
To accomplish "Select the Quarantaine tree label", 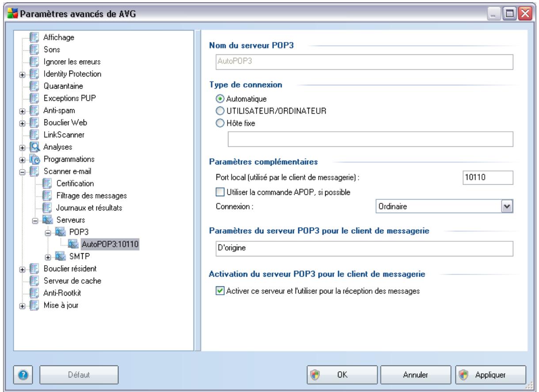I will tap(64, 86).
